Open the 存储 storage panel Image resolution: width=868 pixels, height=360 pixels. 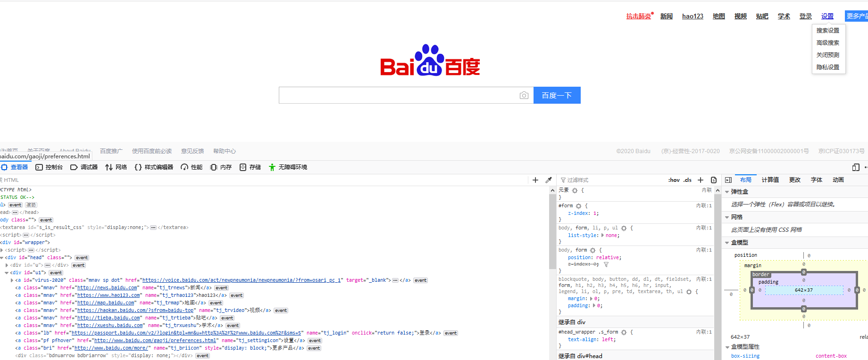[250, 167]
